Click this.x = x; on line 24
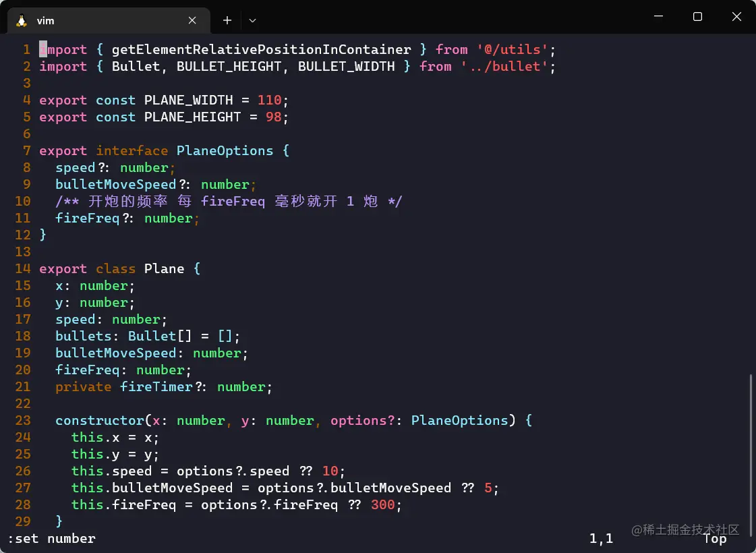756x553 pixels. point(115,437)
